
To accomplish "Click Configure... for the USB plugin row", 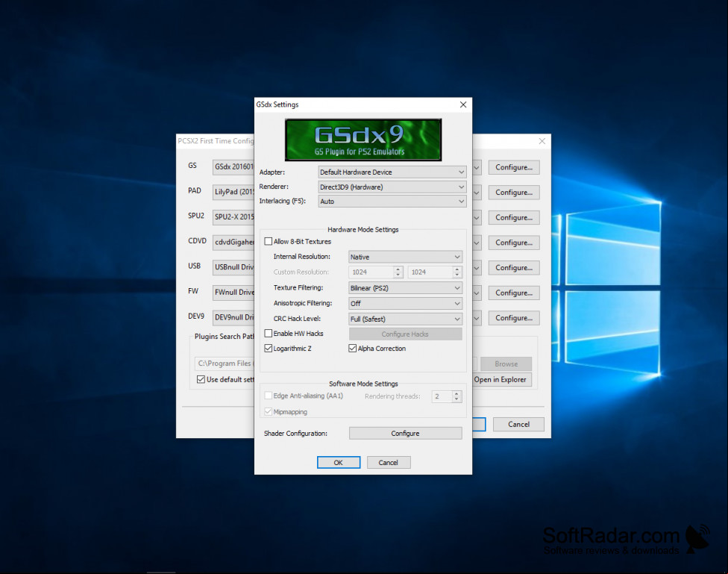I will coord(514,268).
